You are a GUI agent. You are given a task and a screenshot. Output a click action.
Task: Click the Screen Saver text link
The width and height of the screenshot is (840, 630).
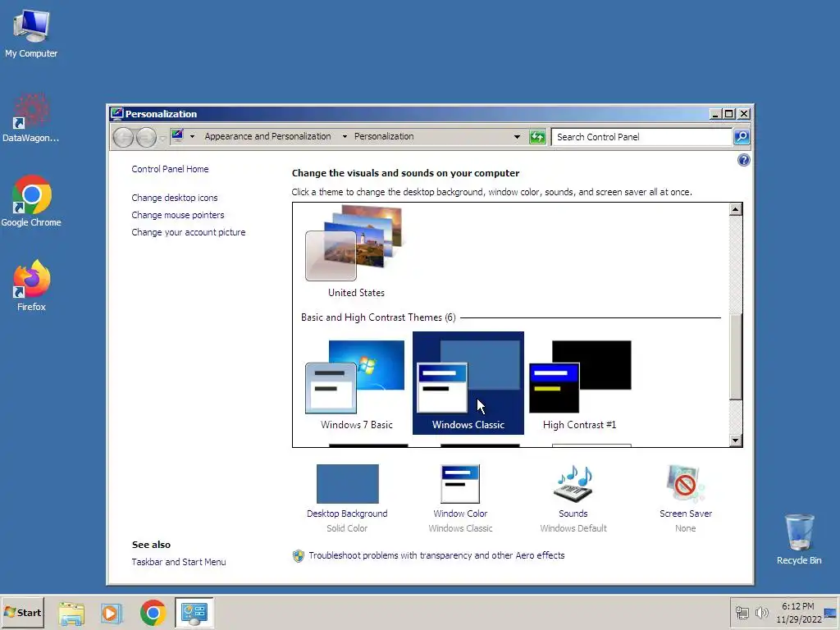pyautogui.click(x=685, y=514)
